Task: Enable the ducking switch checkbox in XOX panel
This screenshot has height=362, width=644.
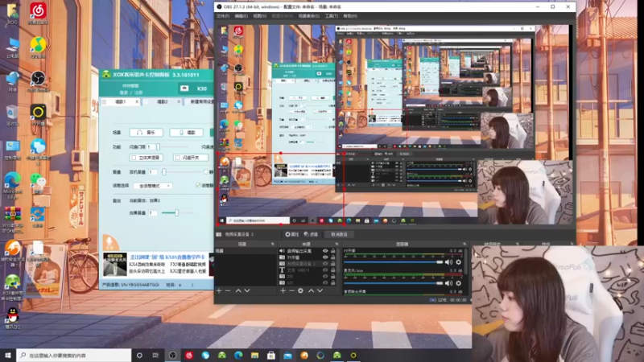Action: tap(177, 158)
